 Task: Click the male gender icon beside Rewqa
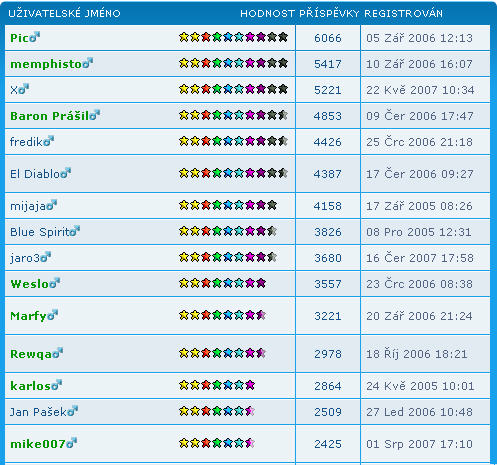click(x=58, y=353)
